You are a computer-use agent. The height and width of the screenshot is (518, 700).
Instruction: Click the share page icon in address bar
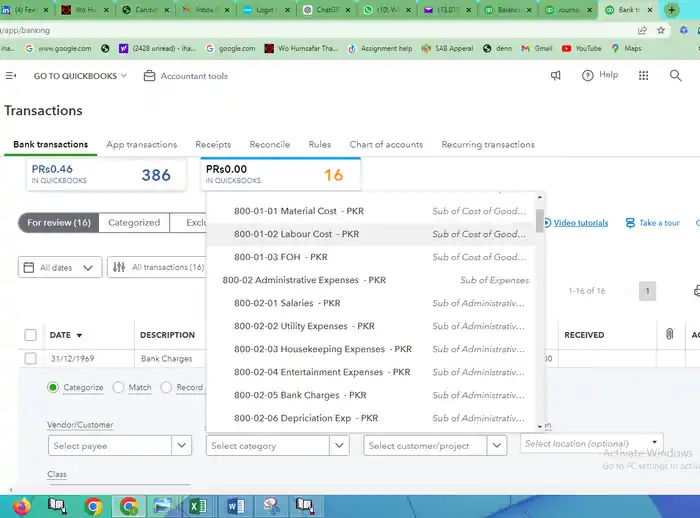(642, 30)
